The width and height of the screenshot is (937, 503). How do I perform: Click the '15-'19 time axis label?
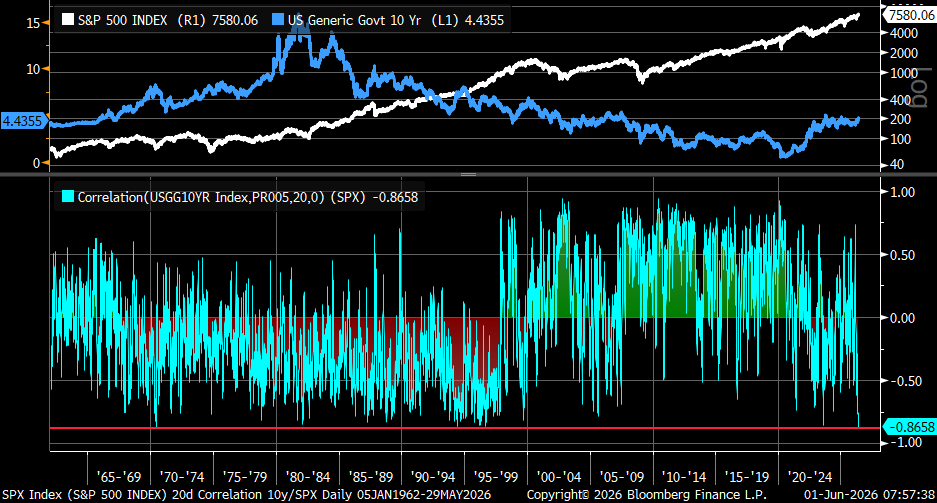tap(747, 477)
